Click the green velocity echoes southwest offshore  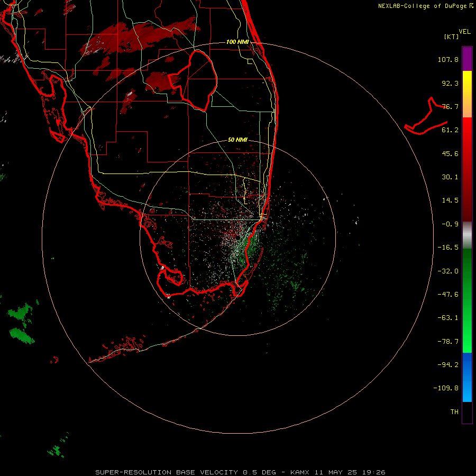tap(21, 323)
